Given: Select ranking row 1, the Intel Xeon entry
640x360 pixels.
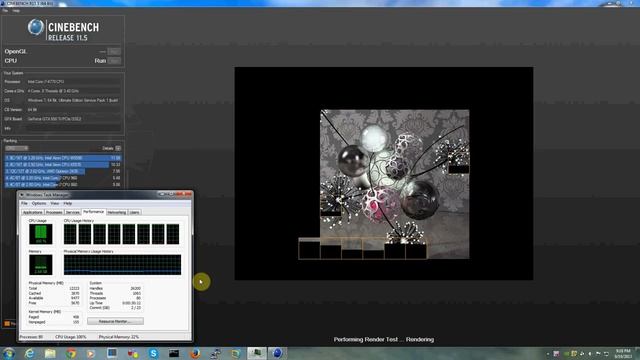Looking at the screenshot, I should tap(63, 158).
